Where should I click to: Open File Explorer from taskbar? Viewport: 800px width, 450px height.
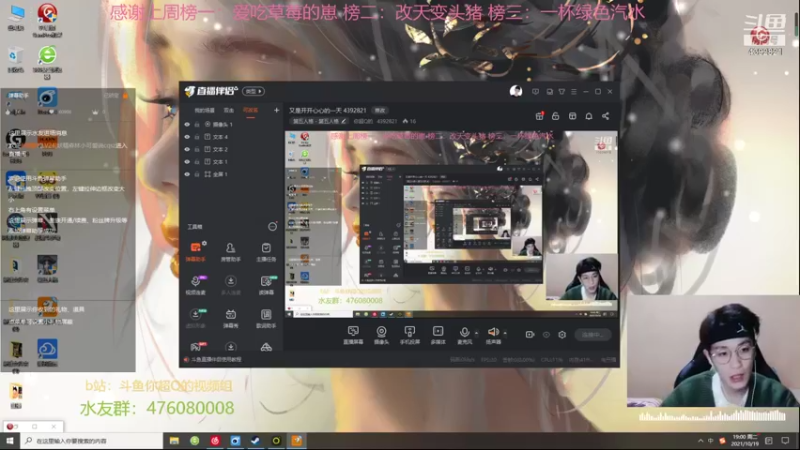point(174,440)
